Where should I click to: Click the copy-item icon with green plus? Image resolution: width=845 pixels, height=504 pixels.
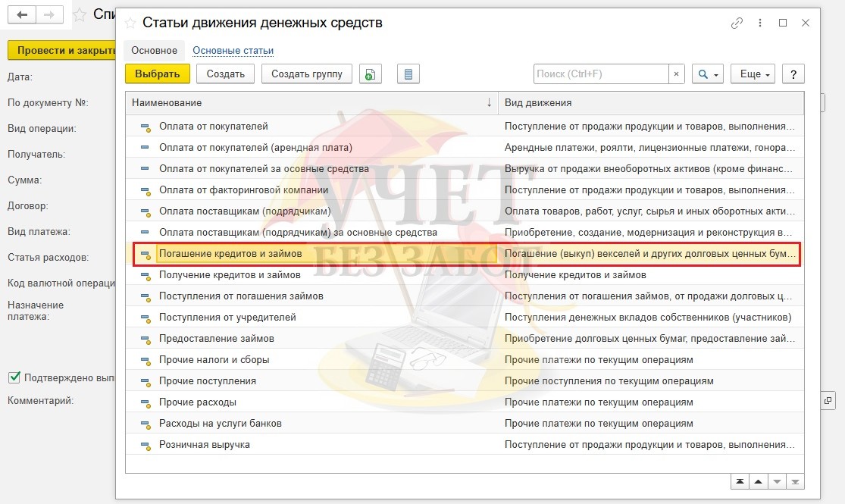[370, 74]
